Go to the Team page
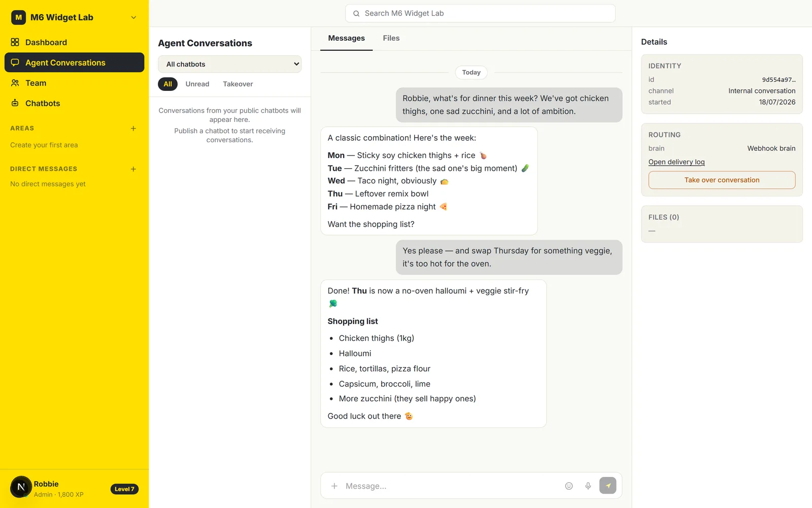This screenshot has height=508, width=812. [74, 83]
